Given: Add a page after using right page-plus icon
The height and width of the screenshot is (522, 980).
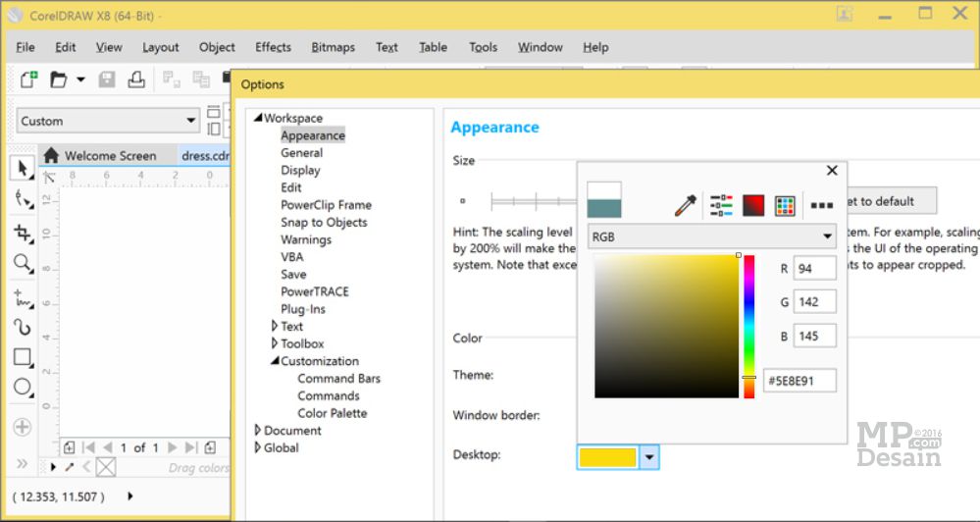Looking at the screenshot, I should 211,447.
